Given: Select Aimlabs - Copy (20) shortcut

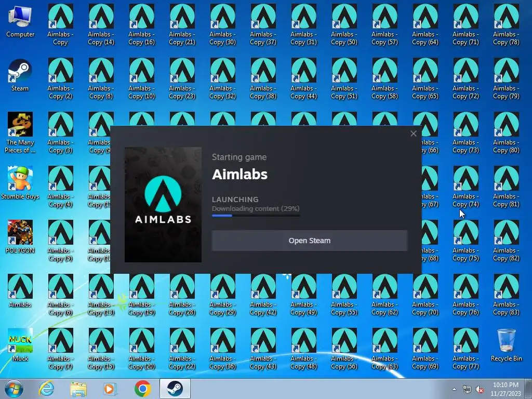Looking at the screenshot, I should click(x=141, y=349).
